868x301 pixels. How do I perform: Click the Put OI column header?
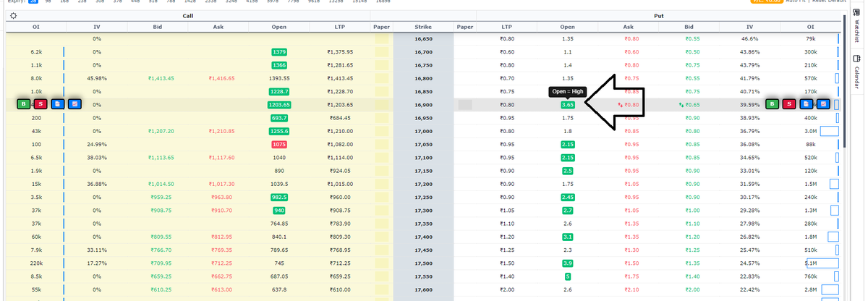(x=810, y=27)
